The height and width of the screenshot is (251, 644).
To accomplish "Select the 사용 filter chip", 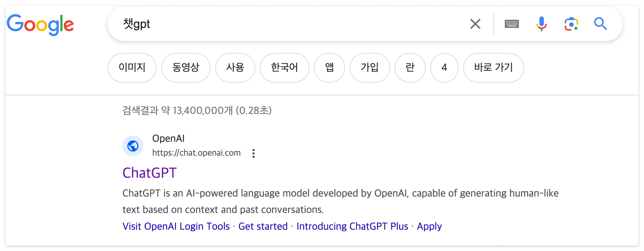I will [235, 67].
